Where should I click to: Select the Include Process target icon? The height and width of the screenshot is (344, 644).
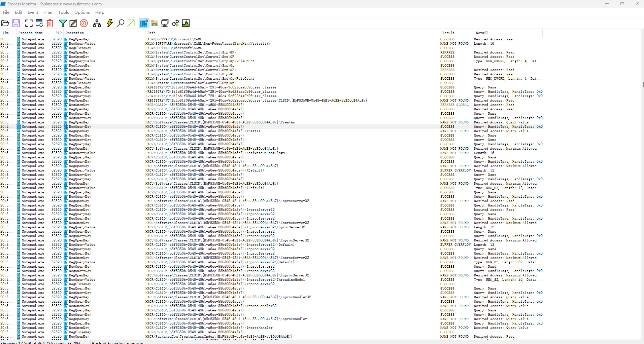point(84,23)
